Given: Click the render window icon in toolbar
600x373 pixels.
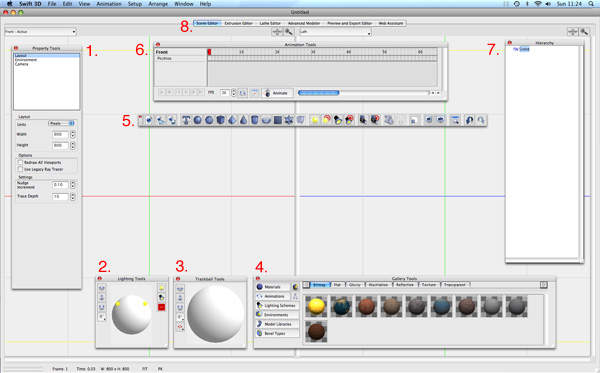Looking at the screenshot, I should click(455, 120).
